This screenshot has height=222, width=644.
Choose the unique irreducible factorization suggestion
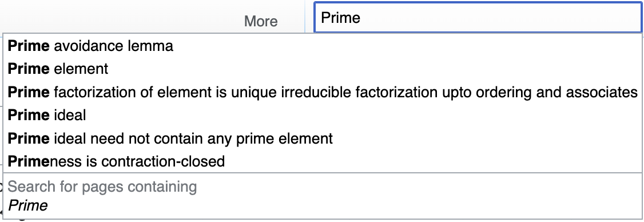(x=323, y=92)
